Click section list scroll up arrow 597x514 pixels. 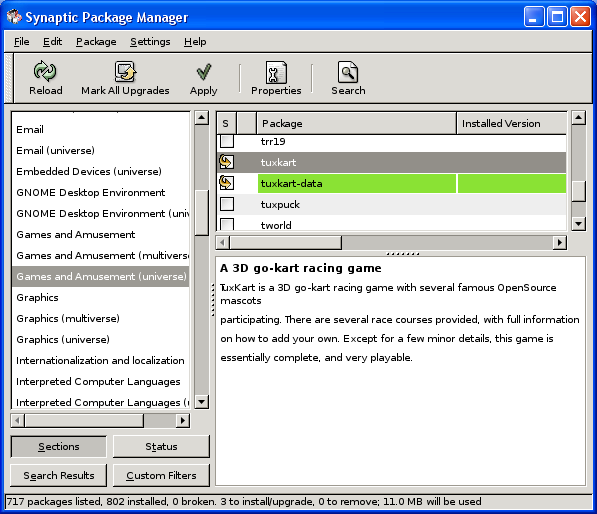[201, 118]
